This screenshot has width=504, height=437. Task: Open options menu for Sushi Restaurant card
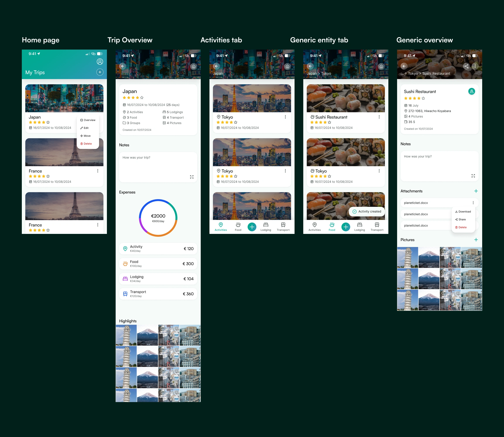coord(379,117)
